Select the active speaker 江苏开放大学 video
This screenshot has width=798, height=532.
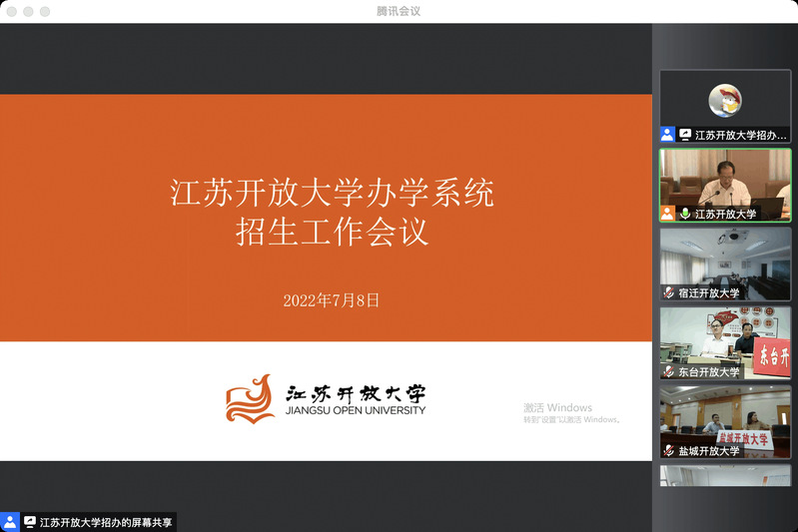[x=725, y=180]
